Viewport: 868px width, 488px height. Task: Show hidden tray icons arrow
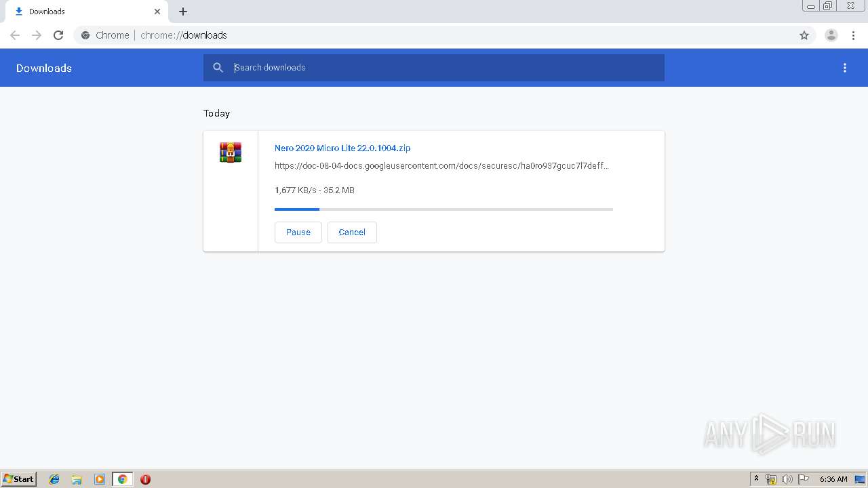click(757, 479)
